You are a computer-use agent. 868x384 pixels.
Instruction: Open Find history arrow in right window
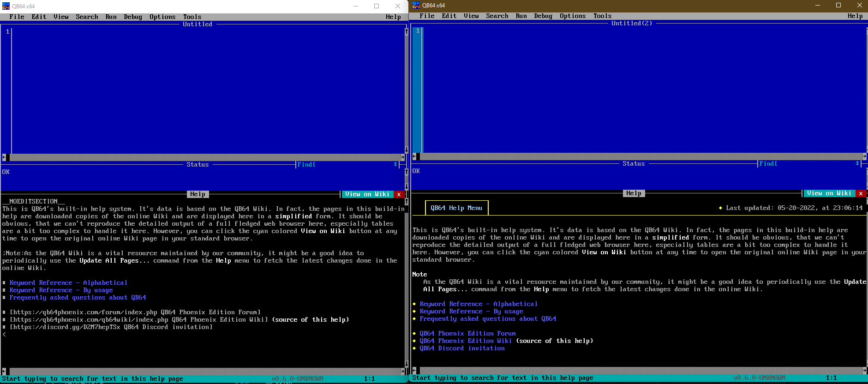857,163
